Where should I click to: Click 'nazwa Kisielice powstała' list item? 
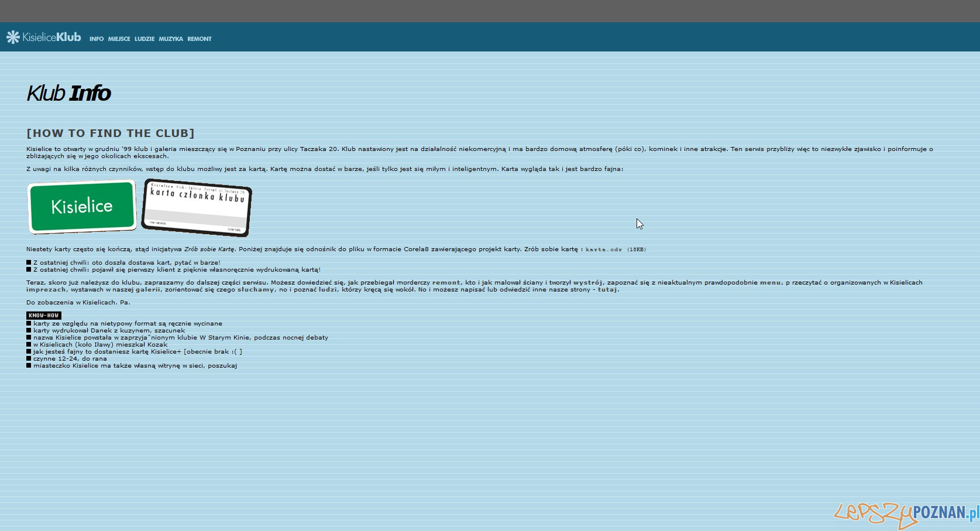[x=177, y=337]
